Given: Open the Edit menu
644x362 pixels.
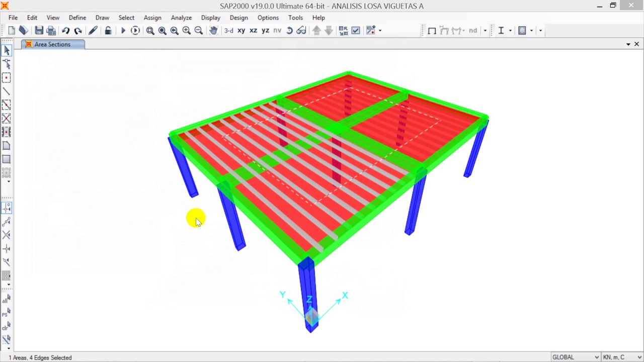Looking at the screenshot, I should pos(32,18).
